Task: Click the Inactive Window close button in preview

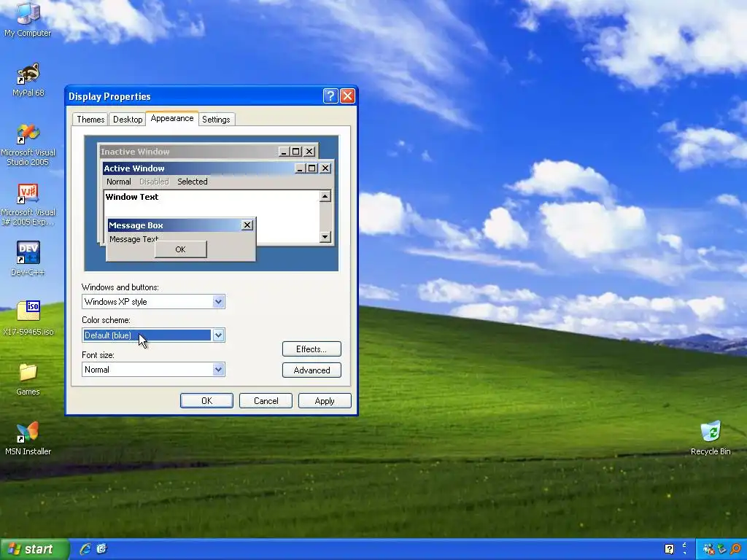Action: (309, 152)
